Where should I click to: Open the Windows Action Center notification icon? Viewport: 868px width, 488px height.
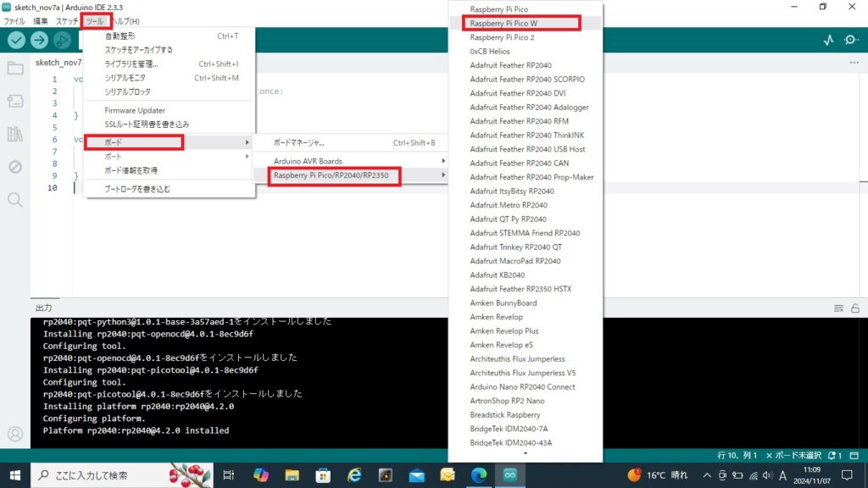[847, 475]
